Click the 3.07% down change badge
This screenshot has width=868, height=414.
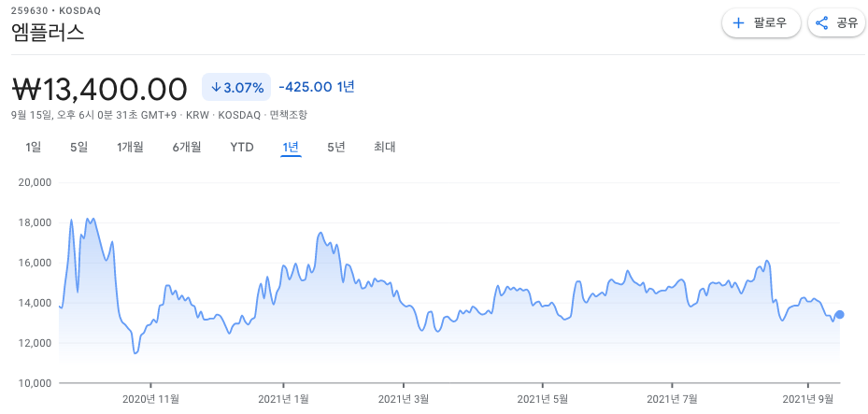pos(236,87)
